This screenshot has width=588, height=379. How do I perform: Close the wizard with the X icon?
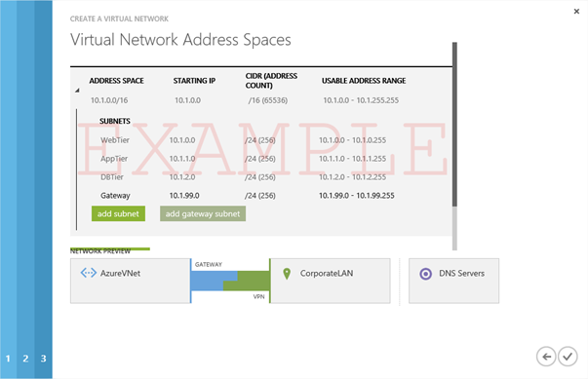tap(576, 12)
